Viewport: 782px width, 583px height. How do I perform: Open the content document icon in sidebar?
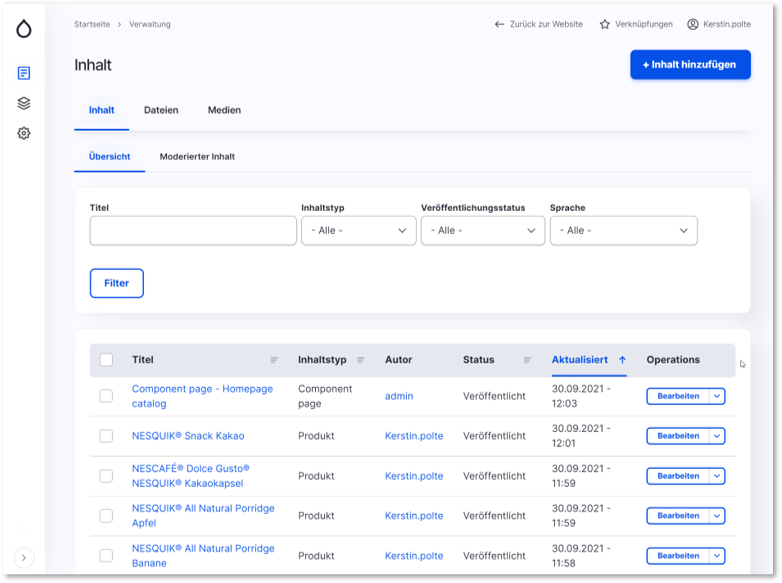coord(23,73)
